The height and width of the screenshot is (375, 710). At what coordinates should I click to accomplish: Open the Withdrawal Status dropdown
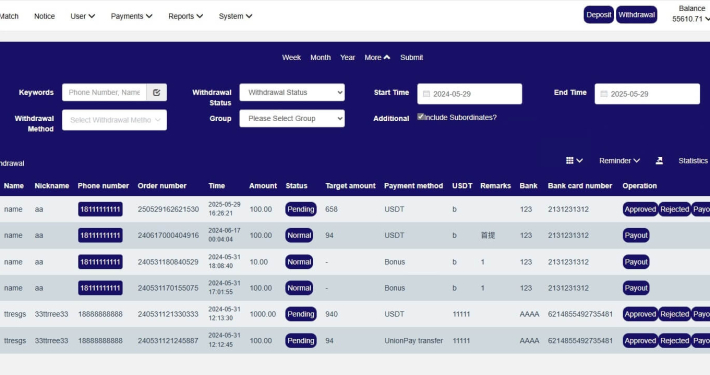(292, 92)
